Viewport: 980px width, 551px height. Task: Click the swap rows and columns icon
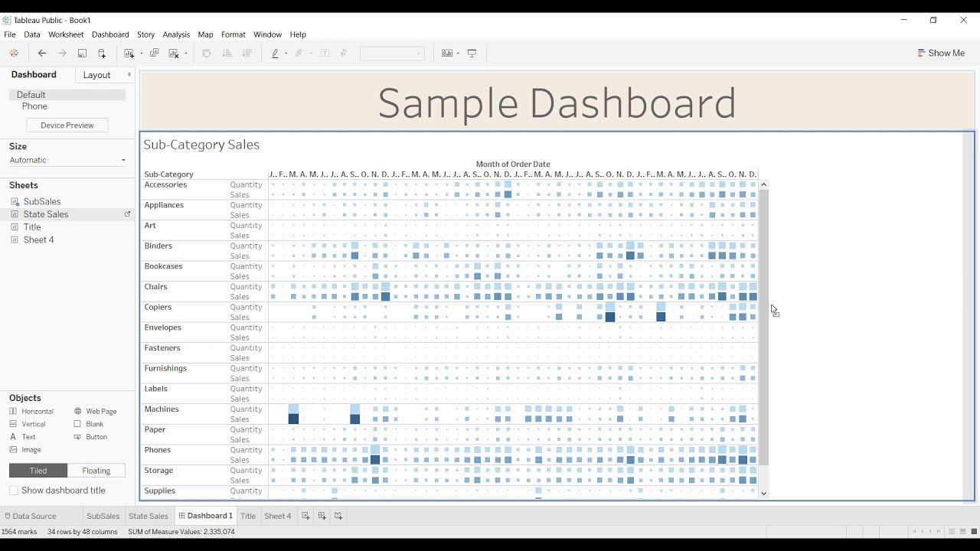[x=206, y=53]
